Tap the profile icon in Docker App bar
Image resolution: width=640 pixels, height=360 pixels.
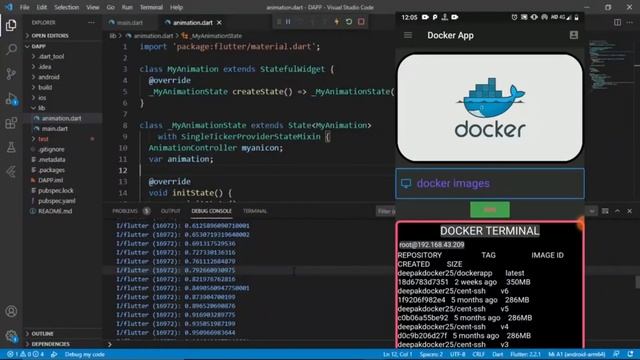point(573,36)
